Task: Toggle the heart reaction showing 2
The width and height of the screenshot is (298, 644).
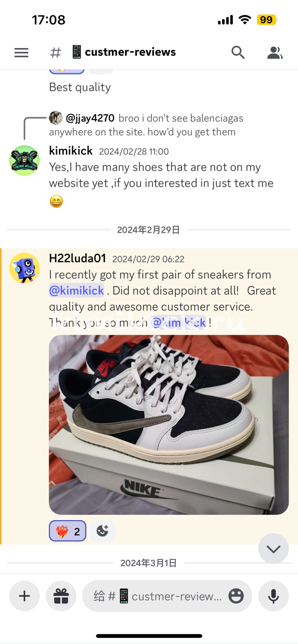Action: coord(68,531)
